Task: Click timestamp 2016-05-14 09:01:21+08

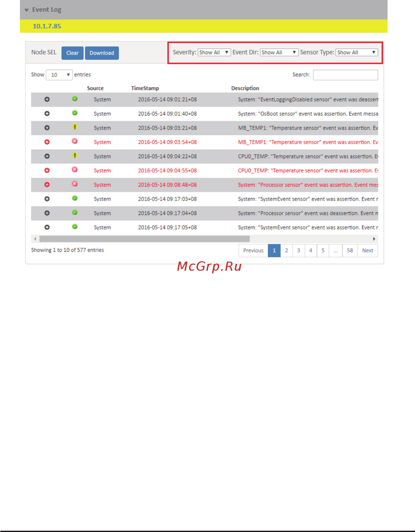Action: (x=167, y=99)
